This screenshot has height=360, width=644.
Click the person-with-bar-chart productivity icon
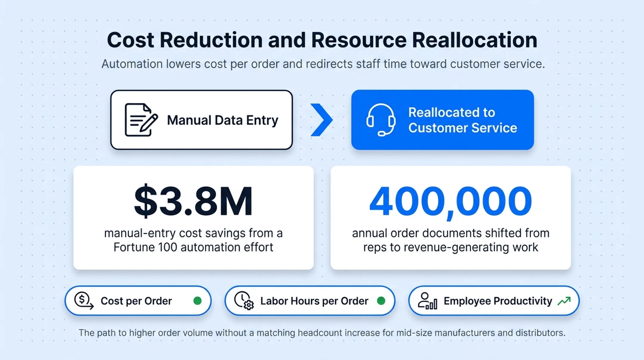pyautogui.click(x=428, y=301)
